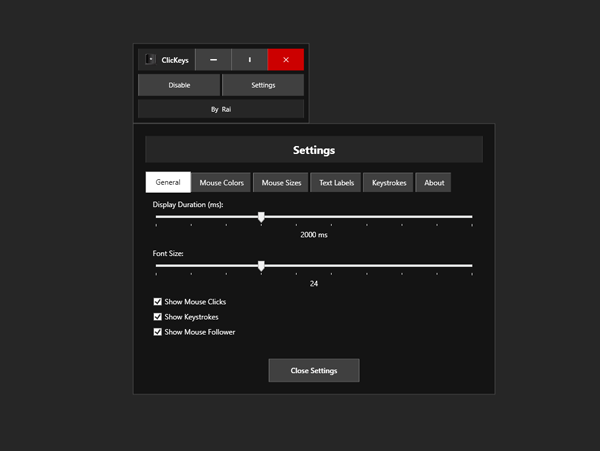Click the vertical bar button in title bar
Viewport: 600px width, 451px height.
249,60
